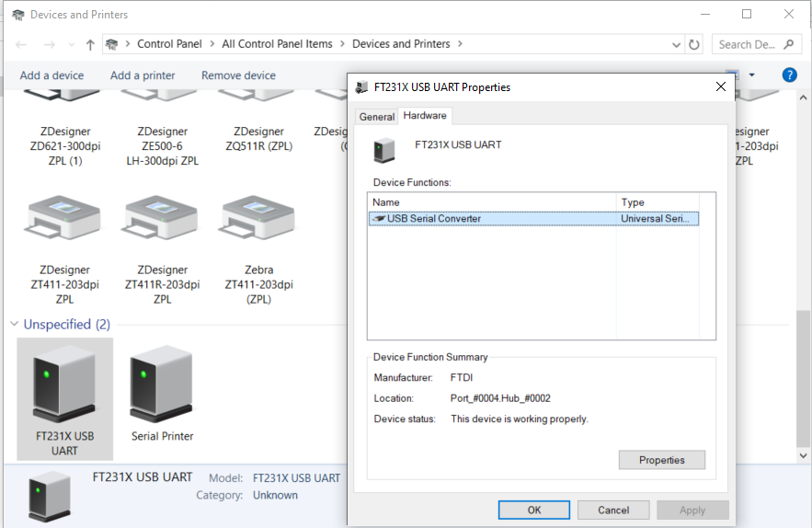Viewport: 812px width, 528px height.
Task: Click the disabled Apply button
Action: [x=692, y=510]
